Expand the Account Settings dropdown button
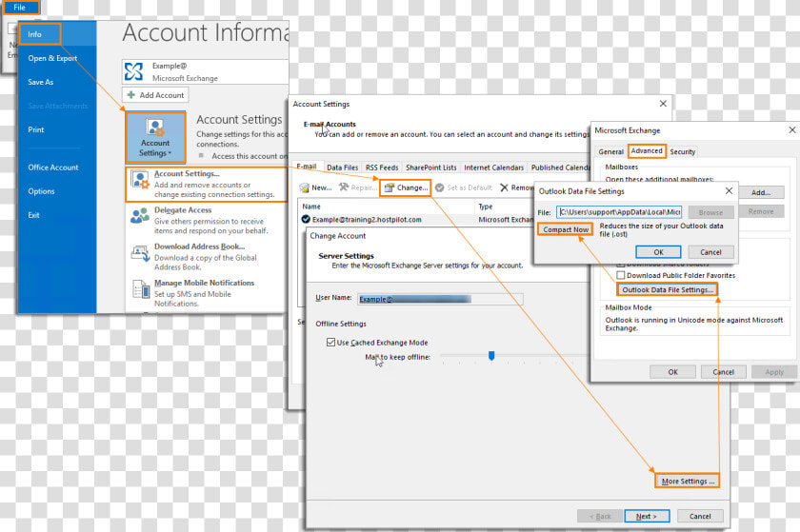The image size is (800, 532). point(155,137)
